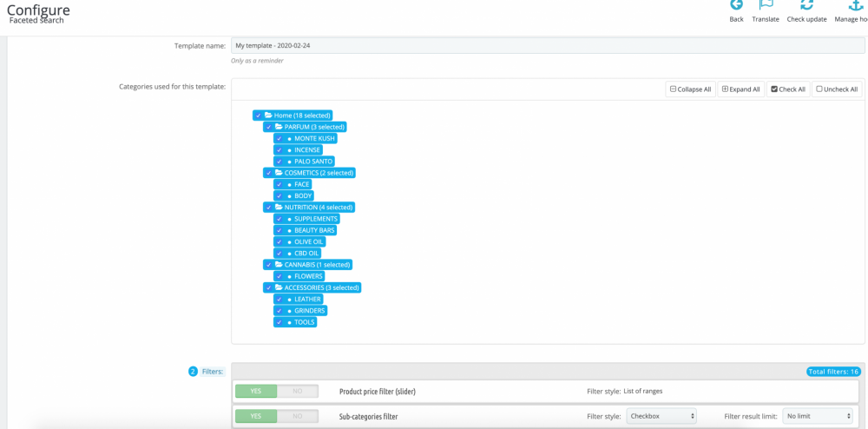This screenshot has width=868, height=429.
Task: Select the FLOWERS tree label
Action: [x=308, y=276]
